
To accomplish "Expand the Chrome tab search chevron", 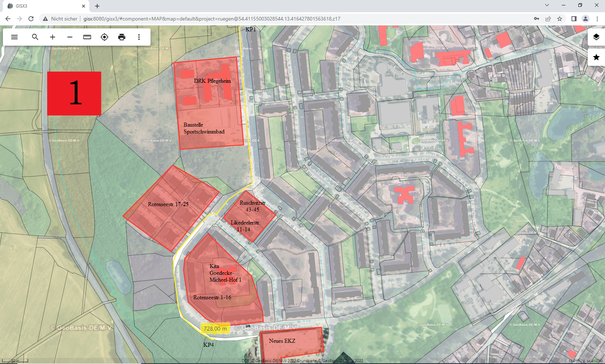I will coord(547,5).
